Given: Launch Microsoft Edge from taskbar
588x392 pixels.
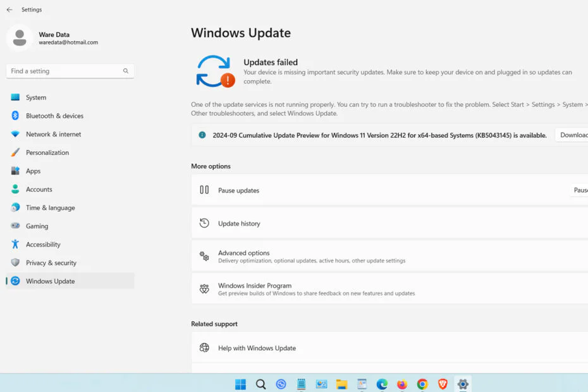Looking at the screenshot, I should coord(382,384).
